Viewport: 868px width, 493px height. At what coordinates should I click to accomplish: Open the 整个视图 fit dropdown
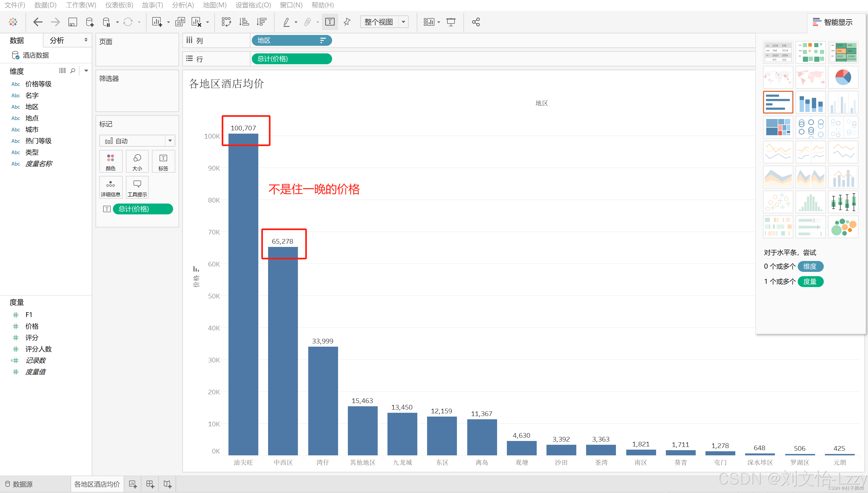[x=404, y=22]
